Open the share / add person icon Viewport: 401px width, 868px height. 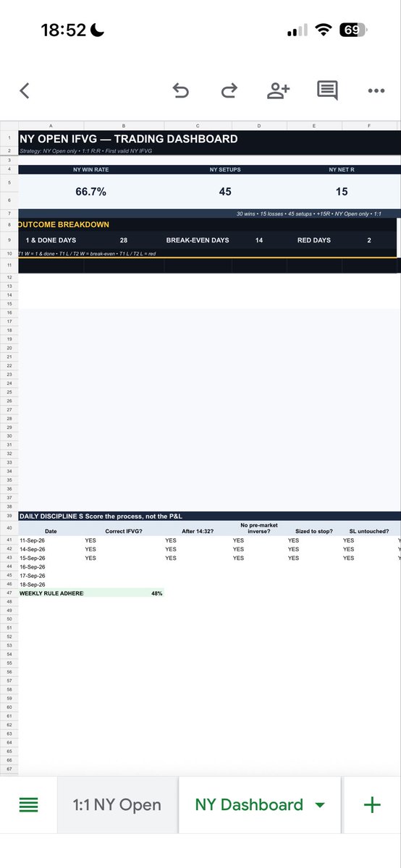(x=278, y=90)
